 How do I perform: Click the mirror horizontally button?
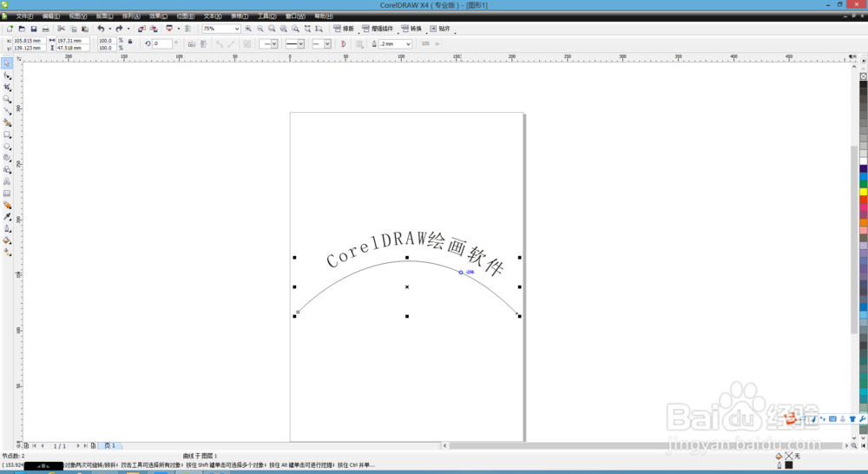(x=192, y=43)
